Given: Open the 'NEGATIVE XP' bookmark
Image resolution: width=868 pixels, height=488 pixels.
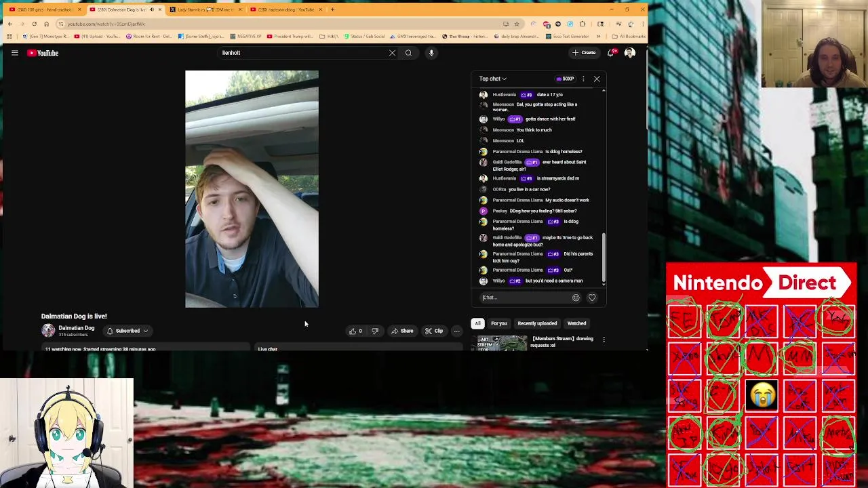Looking at the screenshot, I should pos(245,36).
